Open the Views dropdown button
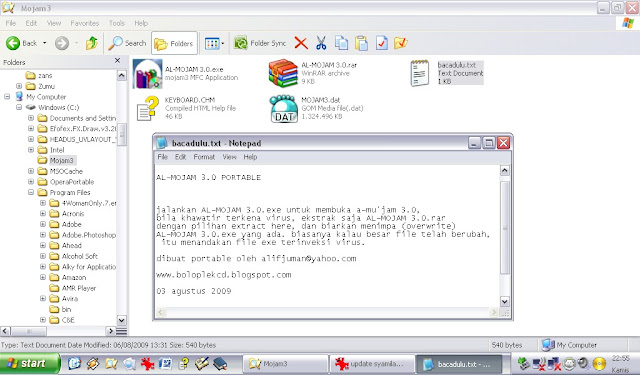 click(x=215, y=43)
